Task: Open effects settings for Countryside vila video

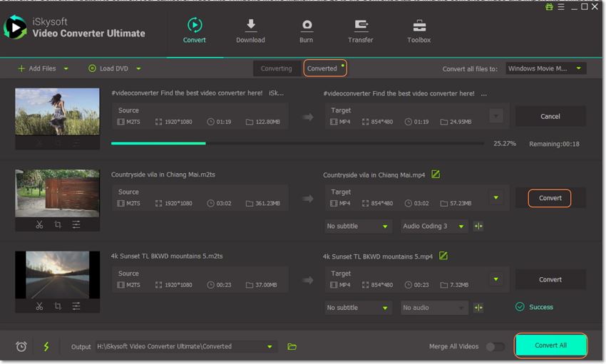Action: (76, 224)
